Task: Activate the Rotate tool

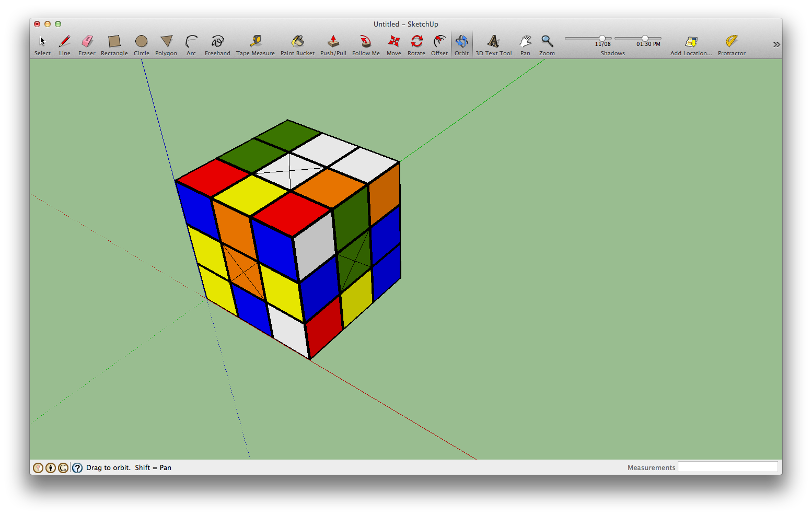Action: [x=416, y=45]
